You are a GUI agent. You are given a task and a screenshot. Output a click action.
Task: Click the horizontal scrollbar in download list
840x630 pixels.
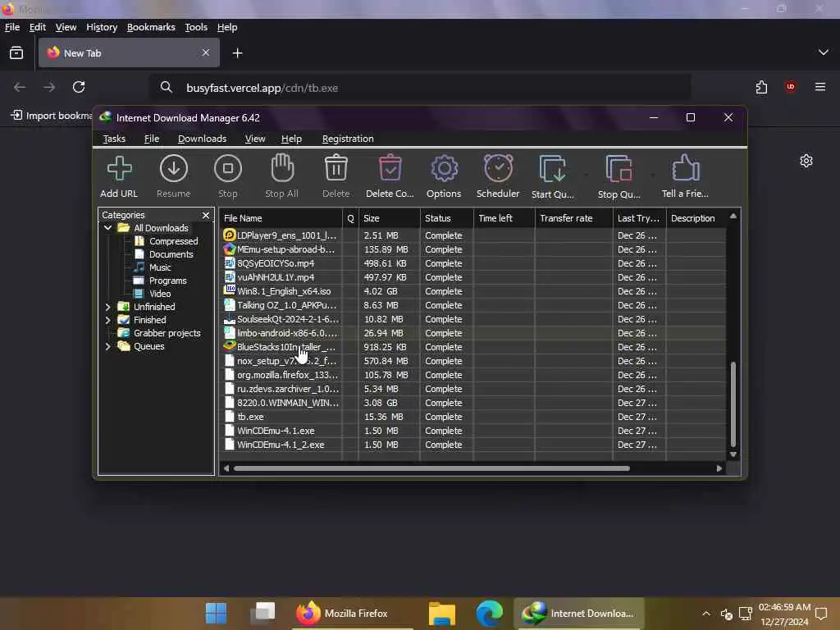point(431,468)
